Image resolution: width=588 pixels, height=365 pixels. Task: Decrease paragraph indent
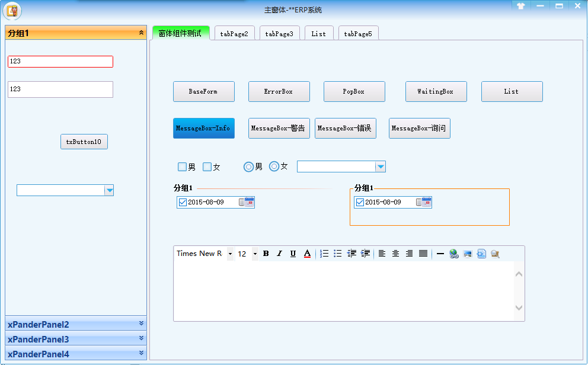coord(351,254)
